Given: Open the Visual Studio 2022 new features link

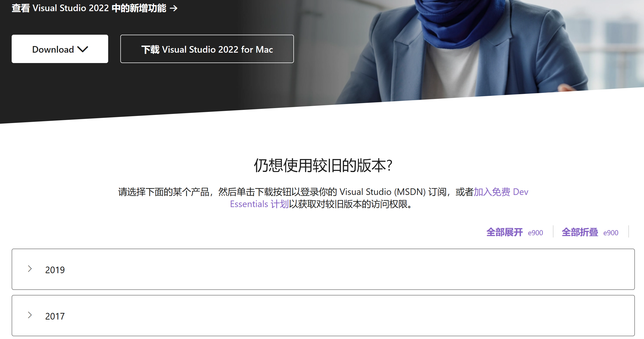Looking at the screenshot, I should (x=94, y=8).
